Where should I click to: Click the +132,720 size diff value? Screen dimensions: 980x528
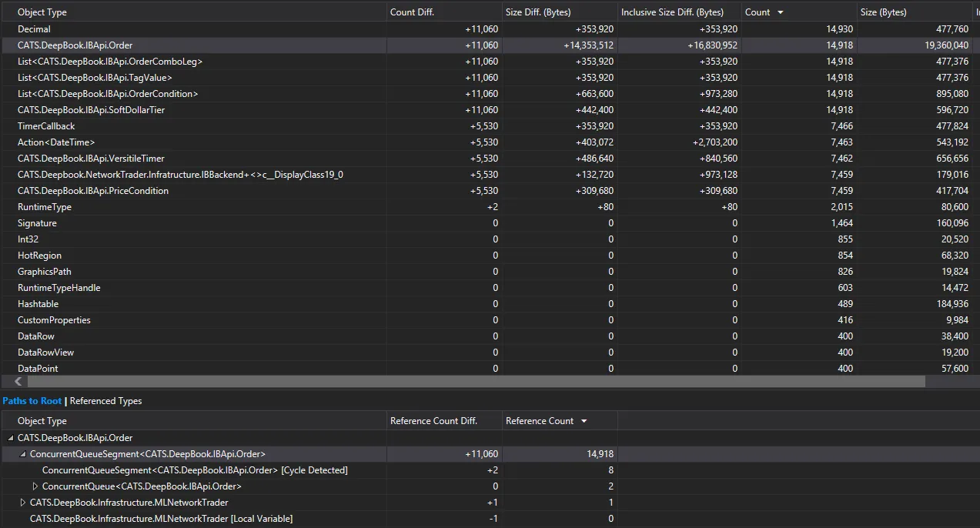click(594, 175)
